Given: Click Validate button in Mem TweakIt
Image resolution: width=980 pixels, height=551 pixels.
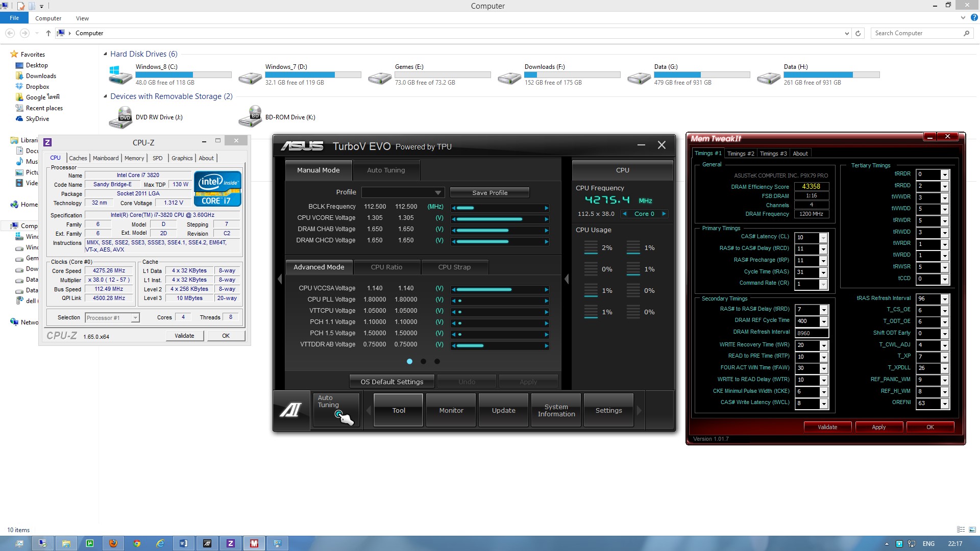Looking at the screenshot, I should coord(827,427).
